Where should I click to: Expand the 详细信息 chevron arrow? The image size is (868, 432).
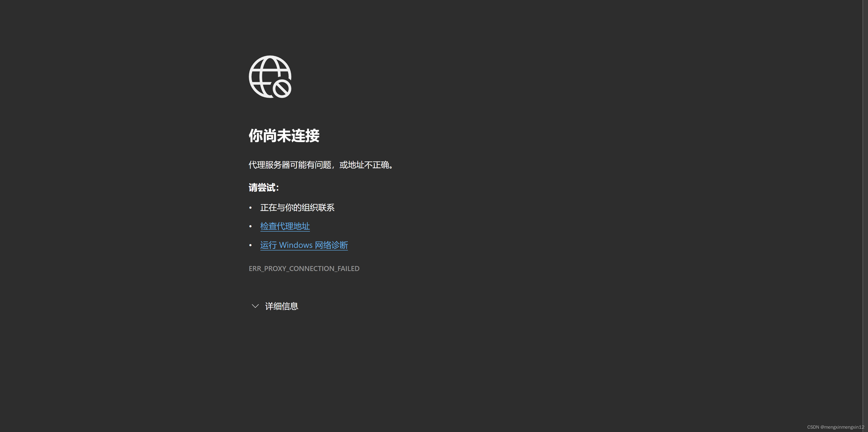pyautogui.click(x=255, y=306)
